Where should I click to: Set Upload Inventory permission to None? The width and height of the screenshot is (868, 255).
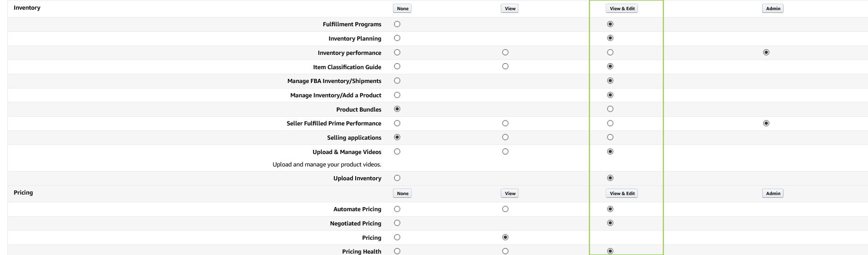[x=397, y=178]
